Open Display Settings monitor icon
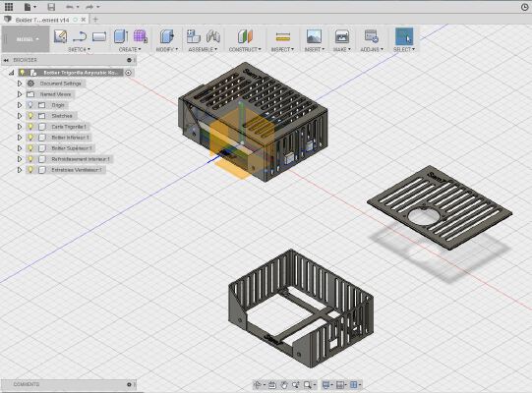 click(x=325, y=384)
